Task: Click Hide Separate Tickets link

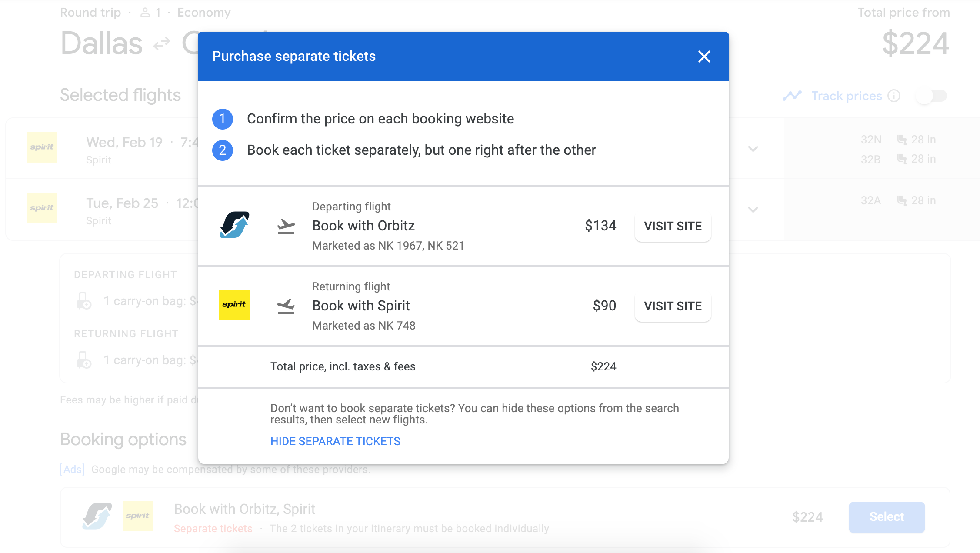Action: [335, 441]
